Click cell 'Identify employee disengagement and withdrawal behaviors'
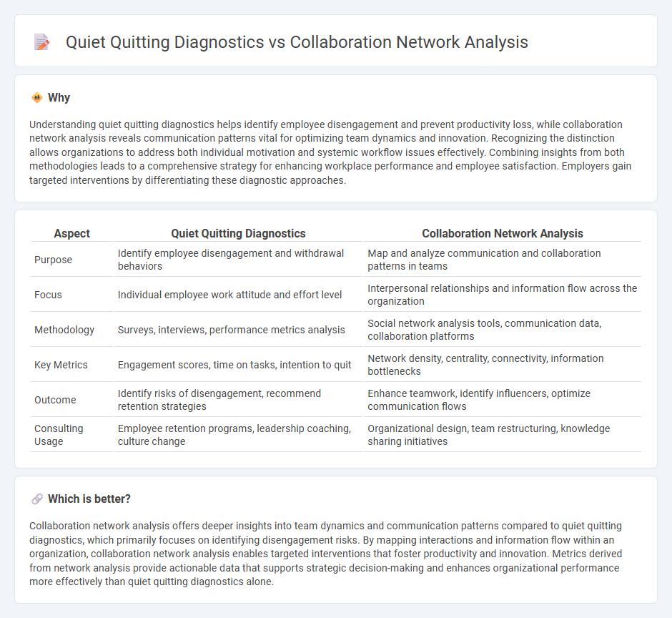Screen dimensions: 672x618 pos(238,260)
